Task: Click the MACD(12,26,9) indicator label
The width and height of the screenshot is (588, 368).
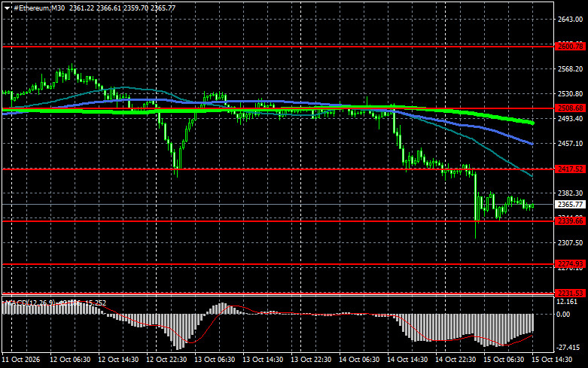Action: [30, 303]
